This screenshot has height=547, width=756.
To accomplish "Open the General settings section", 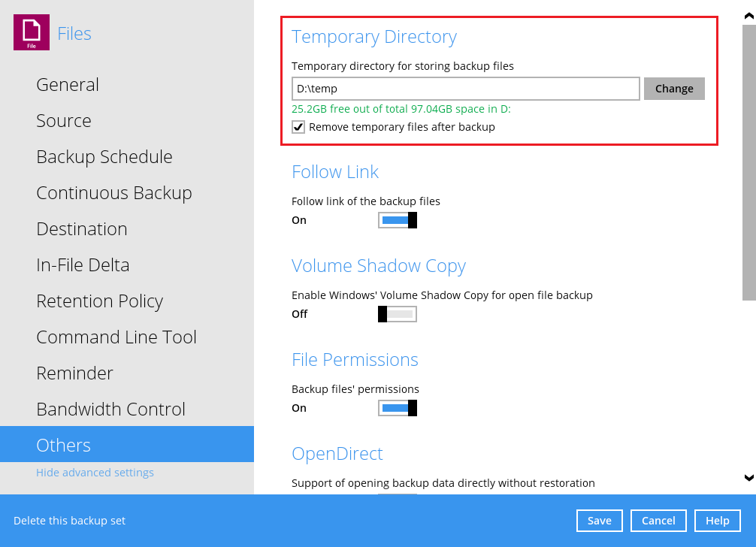I will tap(68, 85).
